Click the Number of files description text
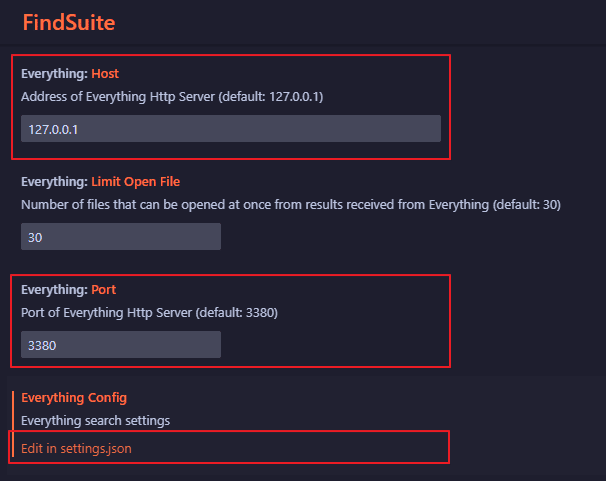606x481 pixels. pyautogui.click(x=291, y=204)
